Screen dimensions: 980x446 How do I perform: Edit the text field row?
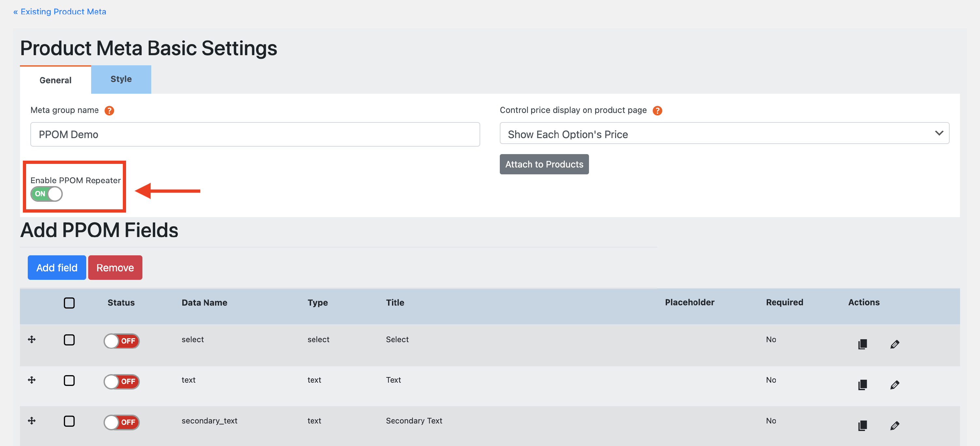(894, 385)
